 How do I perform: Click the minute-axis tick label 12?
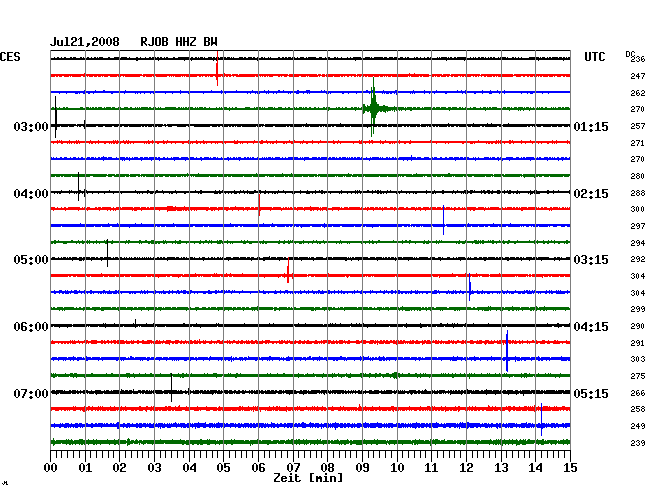pos(466,468)
